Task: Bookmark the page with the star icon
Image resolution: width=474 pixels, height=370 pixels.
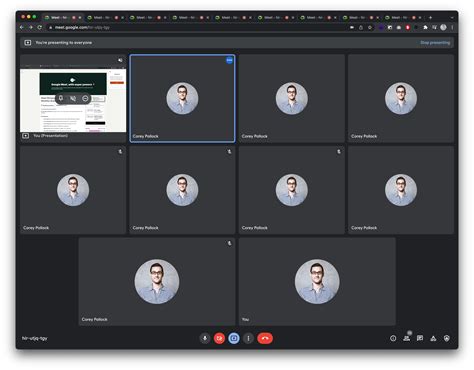Action: [370, 27]
